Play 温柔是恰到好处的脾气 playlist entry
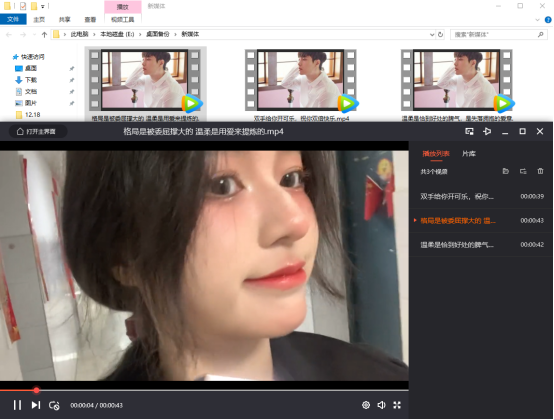Image resolution: width=554 pixels, height=420 pixels. pyautogui.click(x=481, y=245)
